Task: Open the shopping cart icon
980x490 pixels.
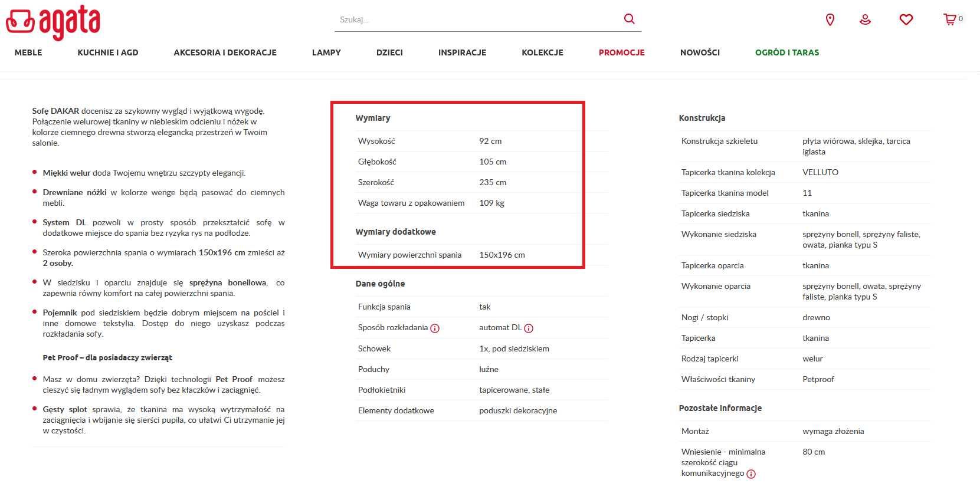Action: (949, 19)
